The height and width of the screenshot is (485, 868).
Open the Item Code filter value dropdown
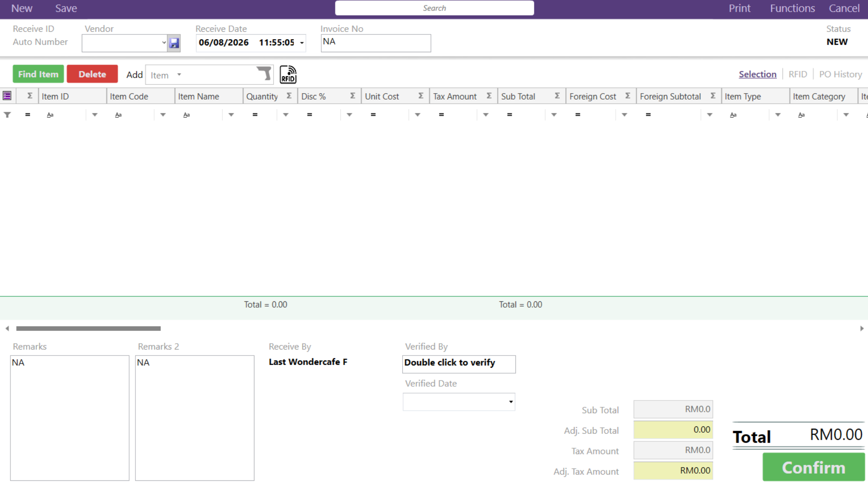[x=163, y=115]
